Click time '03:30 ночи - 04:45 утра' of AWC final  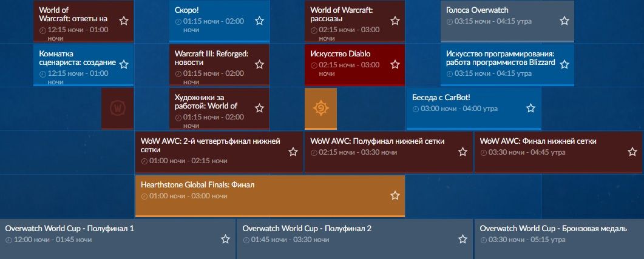click(x=527, y=152)
